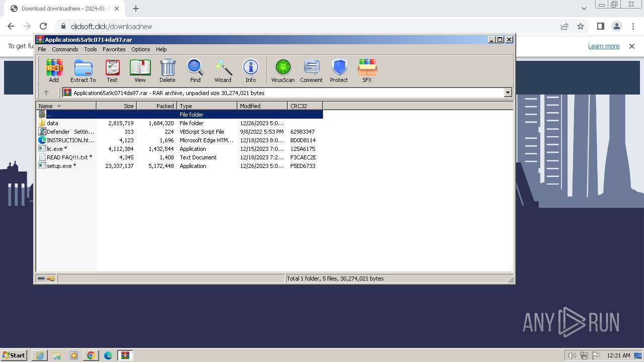Bookmark this page with the star icon
The image size is (644, 362).
[581, 26]
